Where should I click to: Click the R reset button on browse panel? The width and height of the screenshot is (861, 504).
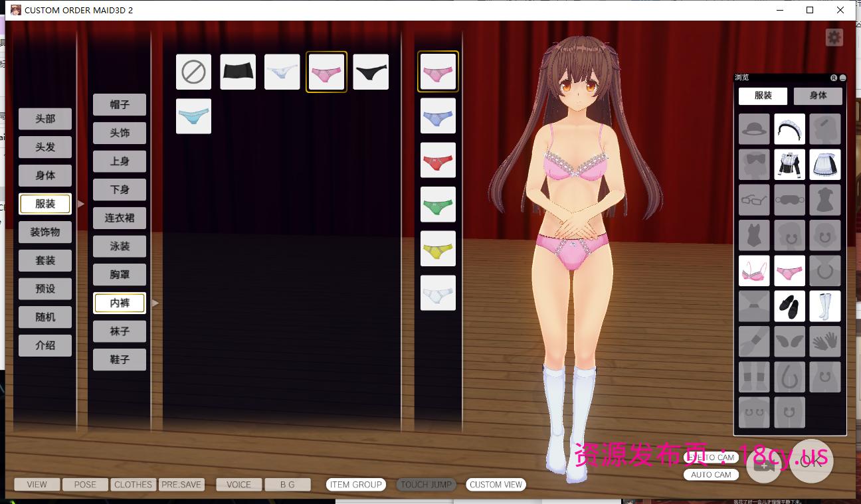[x=834, y=78]
